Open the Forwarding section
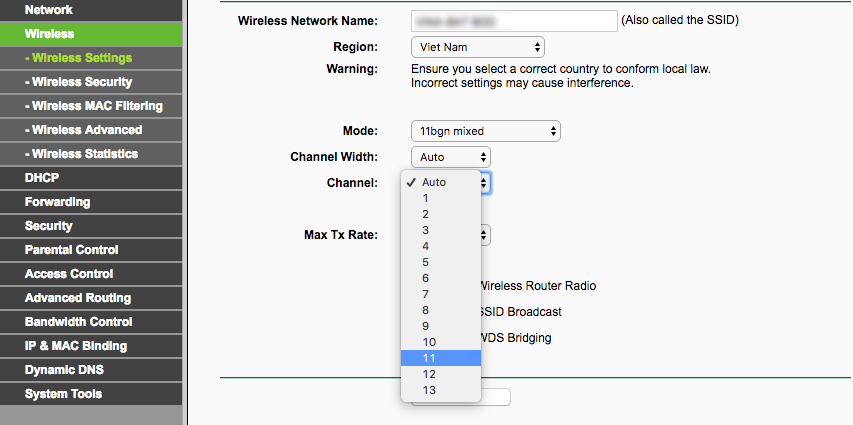853x425 pixels. click(x=57, y=202)
